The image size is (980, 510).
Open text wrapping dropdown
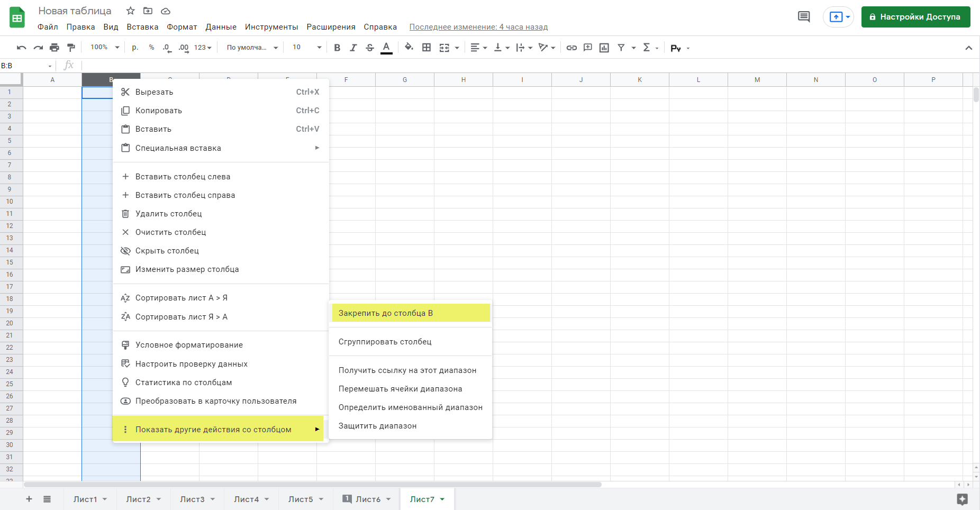[524, 48]
